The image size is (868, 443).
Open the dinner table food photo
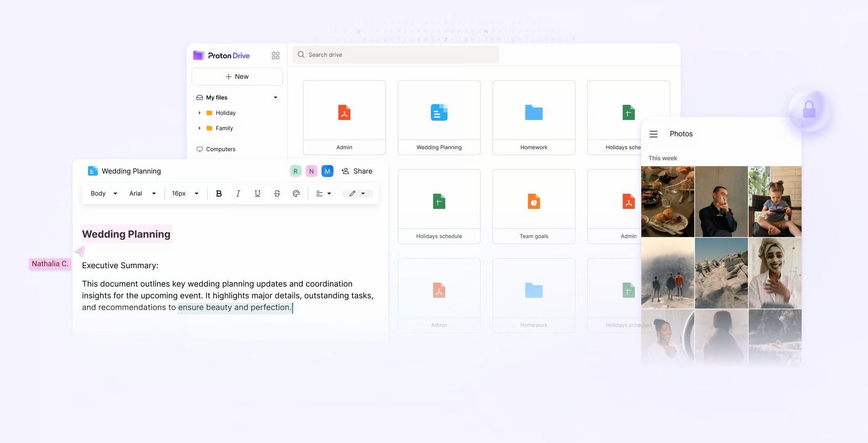(668, 202)
